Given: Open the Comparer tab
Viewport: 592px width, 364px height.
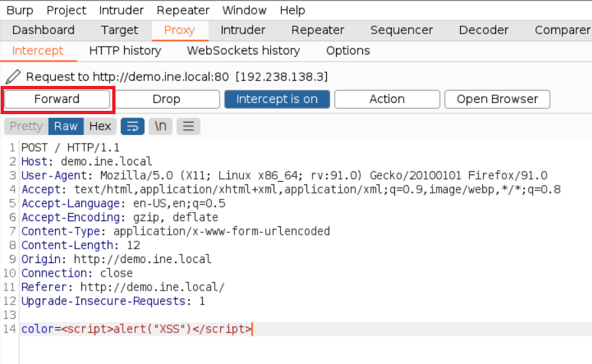Looking at the screenshot, I should (x=562, y=30).
